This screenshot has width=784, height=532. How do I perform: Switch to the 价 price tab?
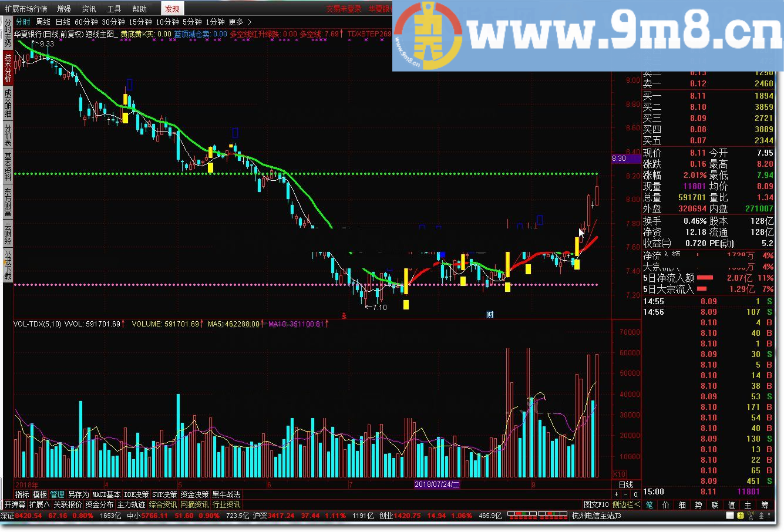(666, 504)
